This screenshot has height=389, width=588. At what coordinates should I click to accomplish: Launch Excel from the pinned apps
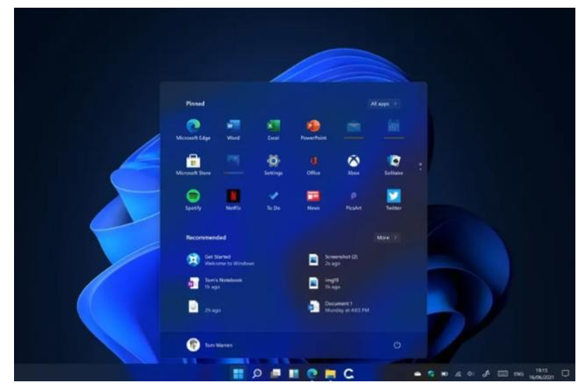tap(274, 129)
